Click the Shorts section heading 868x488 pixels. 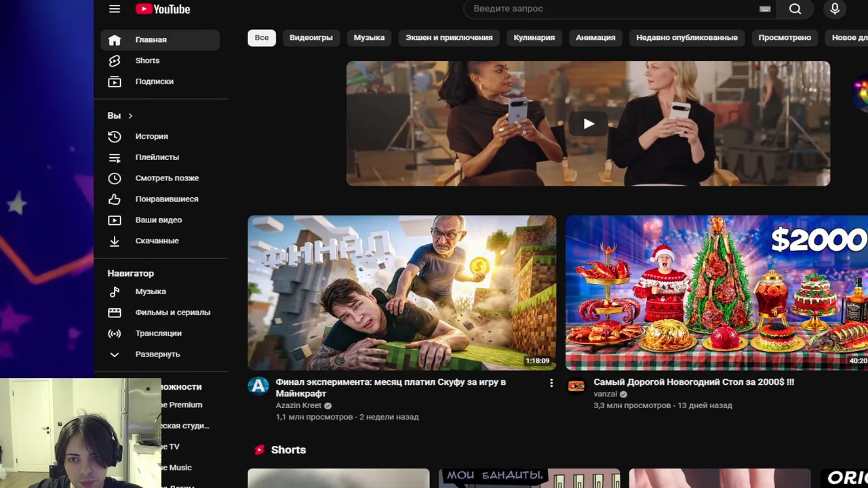[288, 450]
